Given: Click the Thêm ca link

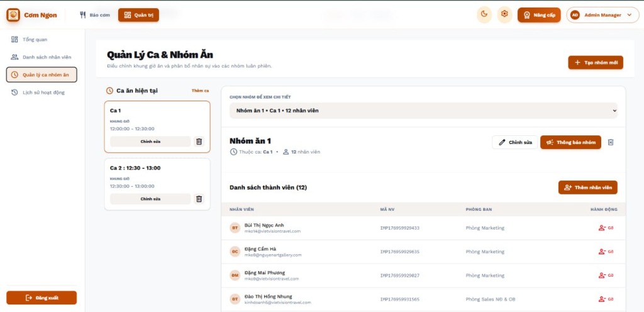Looking at the screenshot, I should click(x=200, y=91).
